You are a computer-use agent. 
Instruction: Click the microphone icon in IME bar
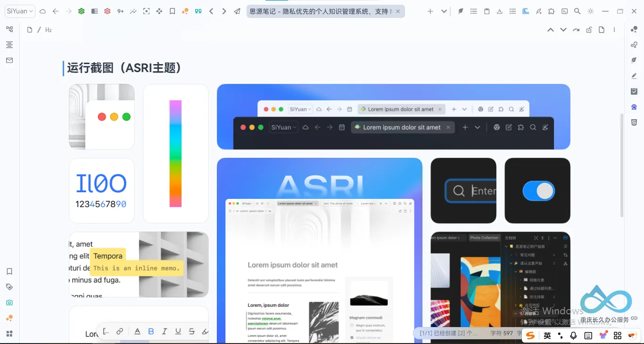point(574,336)
